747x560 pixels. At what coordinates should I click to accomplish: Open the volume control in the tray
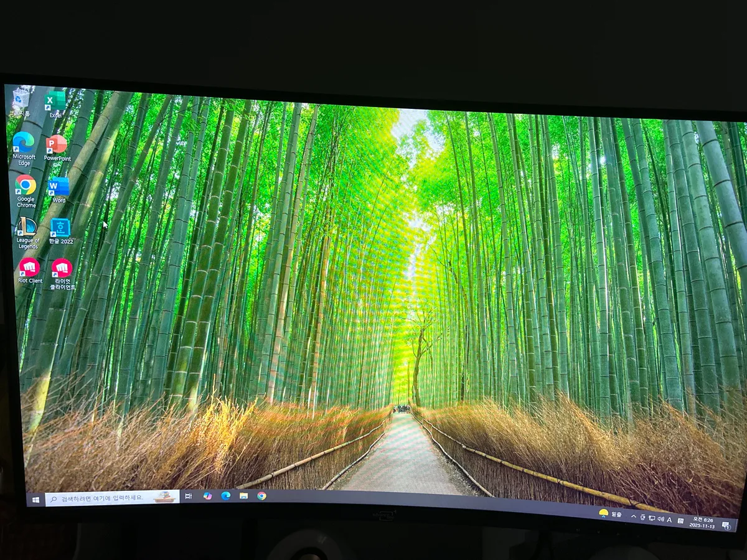[x=660, y=518]
